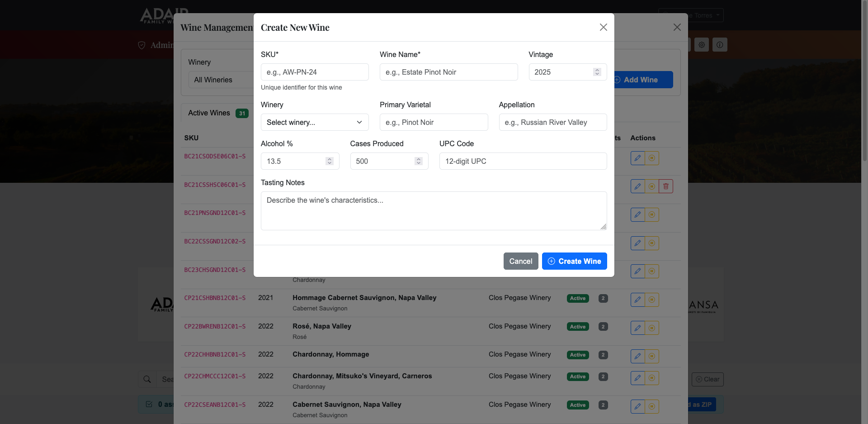Click the Create Wine button
Viewport: 868px width, 424px height.
[574, 261]
